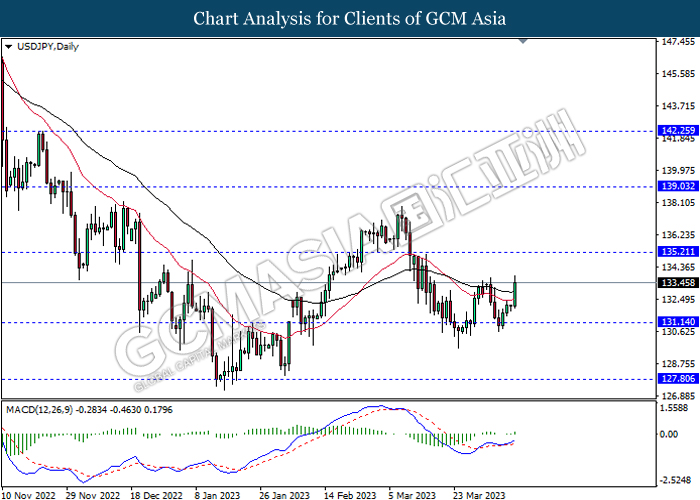Click the 18 Dec 2022 date label
700x500 pixels.
pyautogui.click(x=156, y=495)
